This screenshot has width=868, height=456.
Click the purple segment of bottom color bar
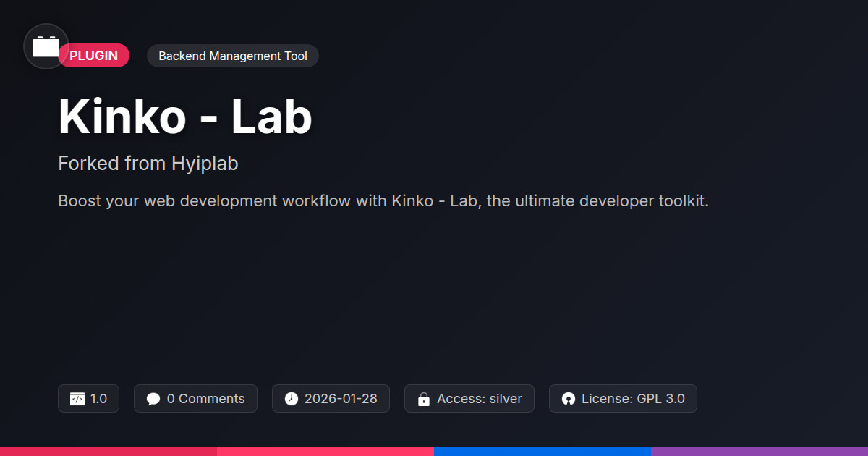[759, 451]
